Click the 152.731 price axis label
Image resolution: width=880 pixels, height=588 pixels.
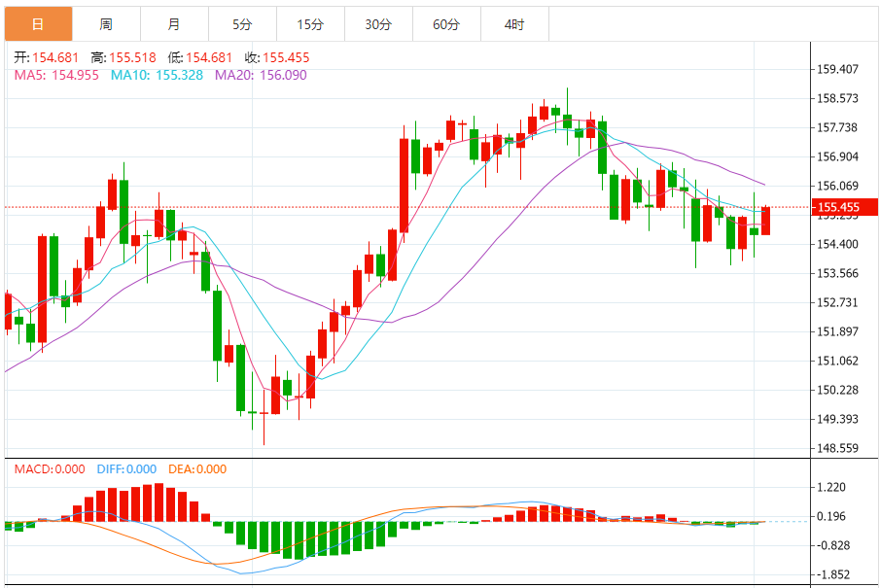tap(837, 303)
